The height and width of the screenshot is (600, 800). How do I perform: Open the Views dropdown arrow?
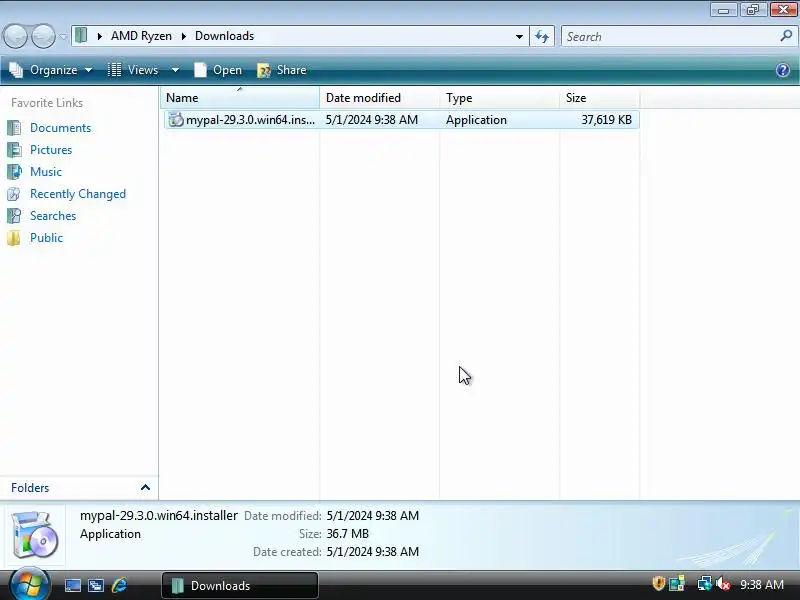[x=175, y=70]
